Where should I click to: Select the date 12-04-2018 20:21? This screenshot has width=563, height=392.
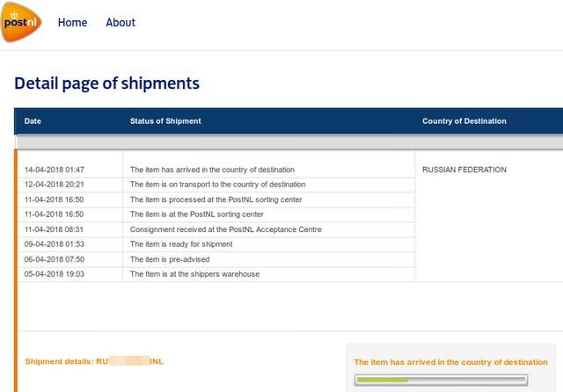[x=55, y=185]
